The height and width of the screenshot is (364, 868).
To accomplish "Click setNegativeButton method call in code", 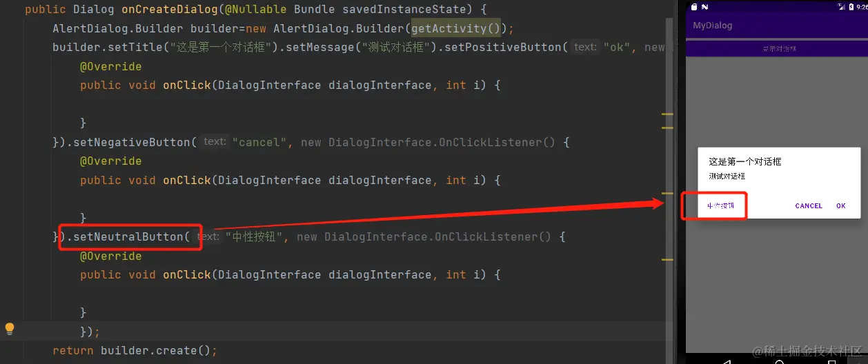I will (132, 142).
